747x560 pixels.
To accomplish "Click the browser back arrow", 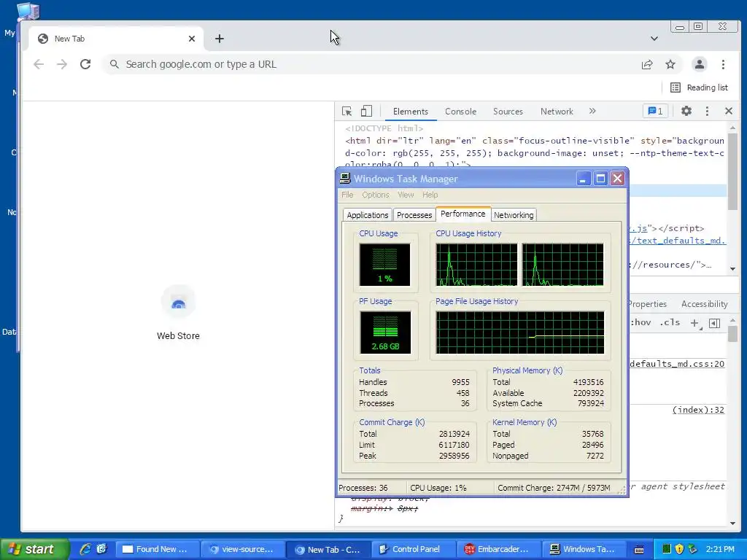I will (39, 64).
